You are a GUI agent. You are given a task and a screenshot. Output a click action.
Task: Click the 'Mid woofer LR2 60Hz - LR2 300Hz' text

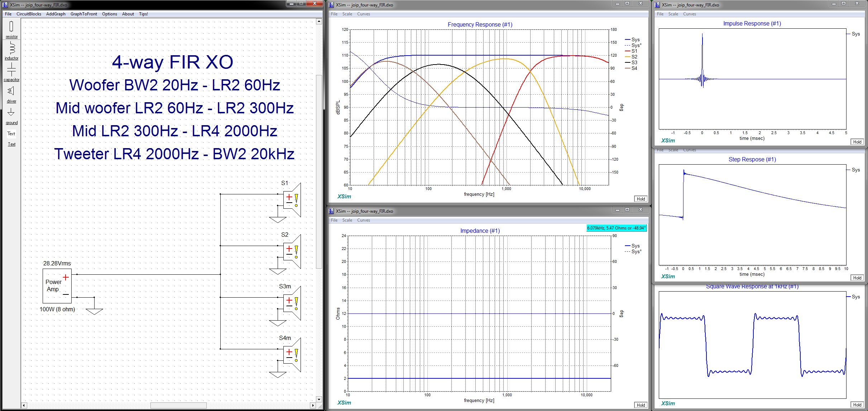[175, 108]
